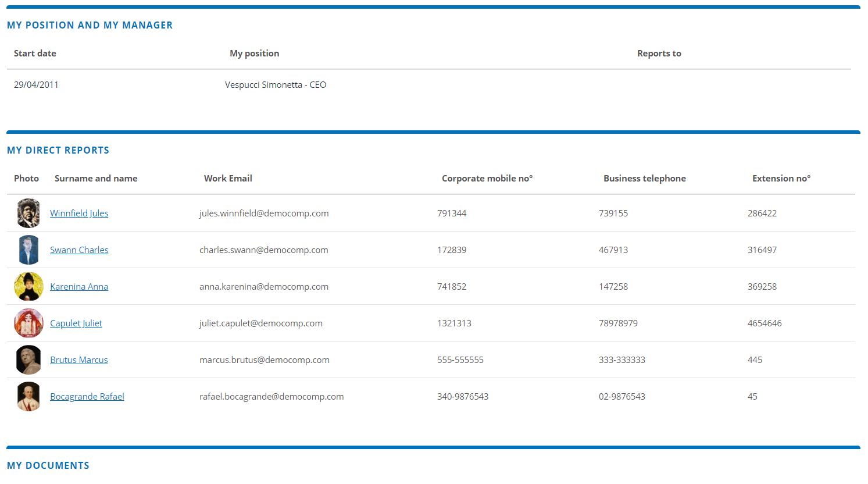Open Rafael Bocagrande's profile link

87,396
